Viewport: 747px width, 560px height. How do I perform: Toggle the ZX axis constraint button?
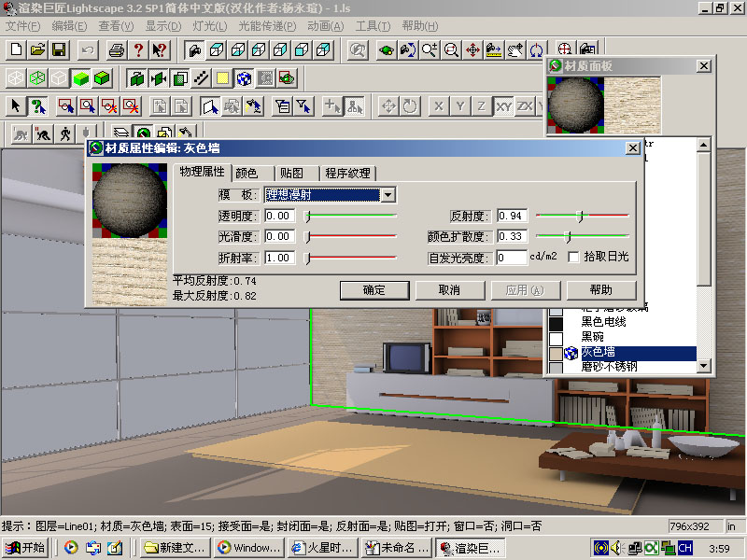point(525,106)
